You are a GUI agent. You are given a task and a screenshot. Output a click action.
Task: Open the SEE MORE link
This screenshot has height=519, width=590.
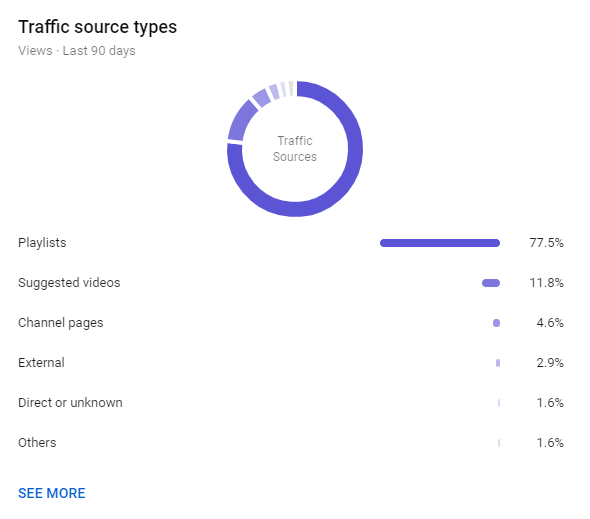(52, 493)
